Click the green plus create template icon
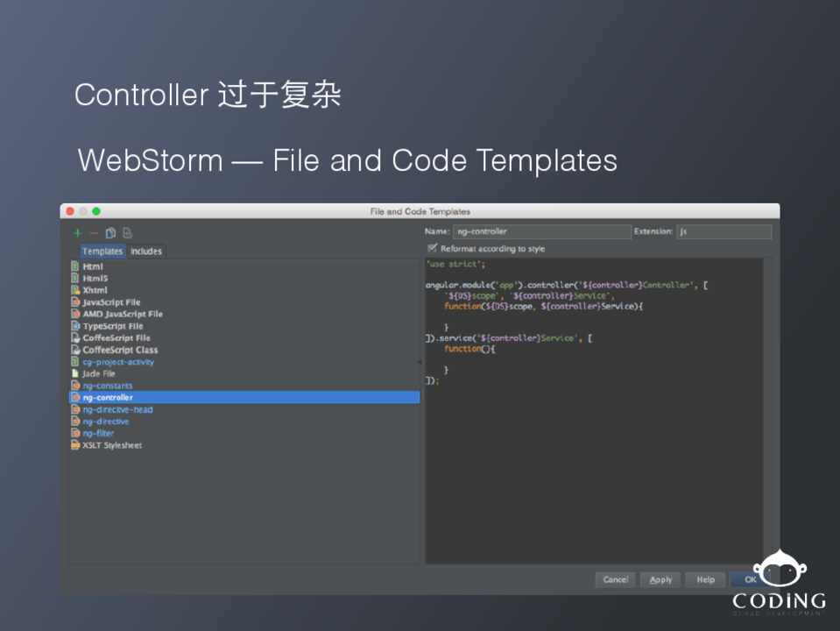Viewport: 840px width, 631px height. coord(77,233)
